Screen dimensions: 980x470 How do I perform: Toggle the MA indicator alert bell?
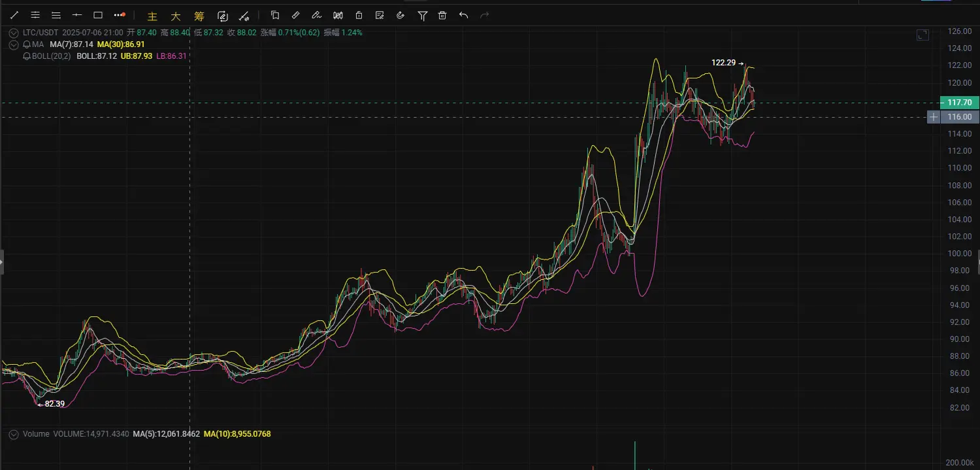coord(27,44)
